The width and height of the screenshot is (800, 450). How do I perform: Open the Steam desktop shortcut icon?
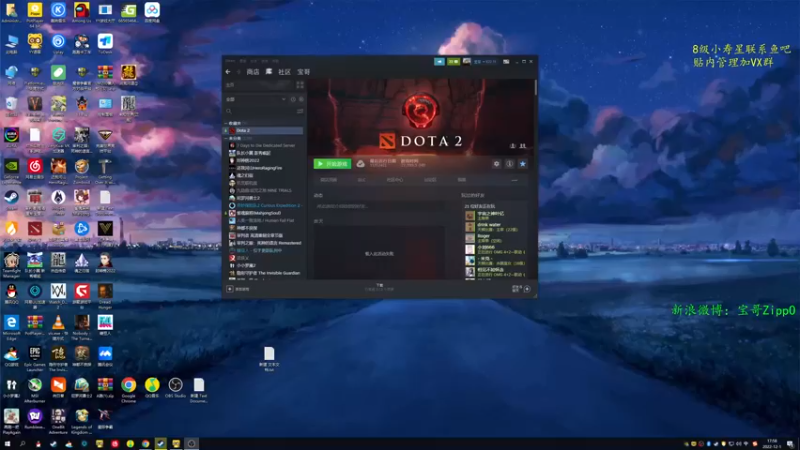coord(11,199)
